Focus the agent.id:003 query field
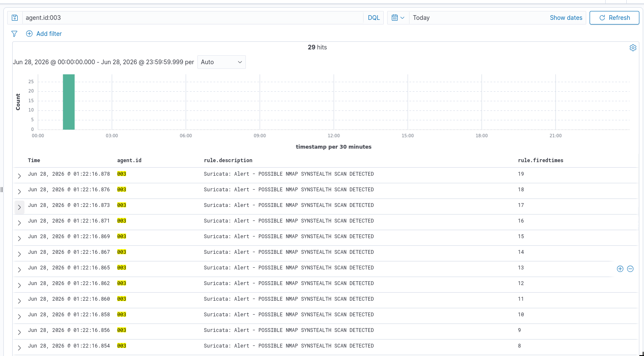Image resolution: width=644 pixels, height=356 pixels. coord(192,18)
